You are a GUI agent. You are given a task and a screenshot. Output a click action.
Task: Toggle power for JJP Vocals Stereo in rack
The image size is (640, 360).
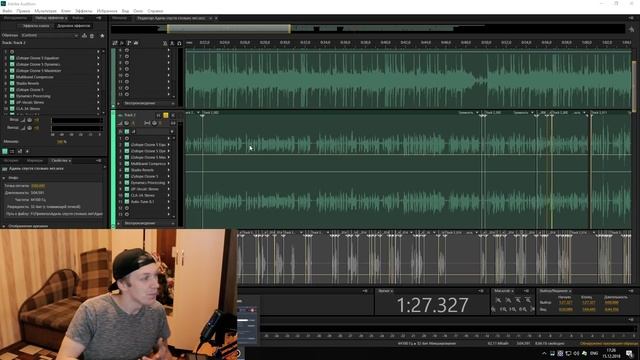pyautogui.click(x=12, y=102)
